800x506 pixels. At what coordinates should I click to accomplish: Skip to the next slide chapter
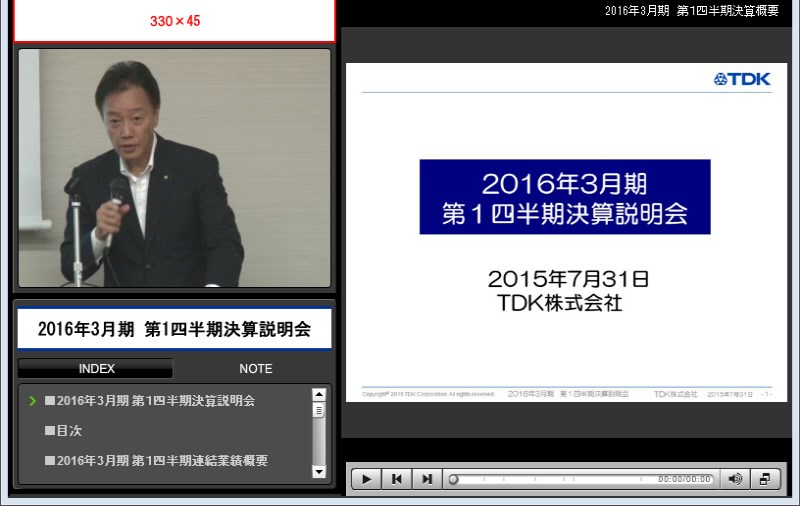click(427, 479)
